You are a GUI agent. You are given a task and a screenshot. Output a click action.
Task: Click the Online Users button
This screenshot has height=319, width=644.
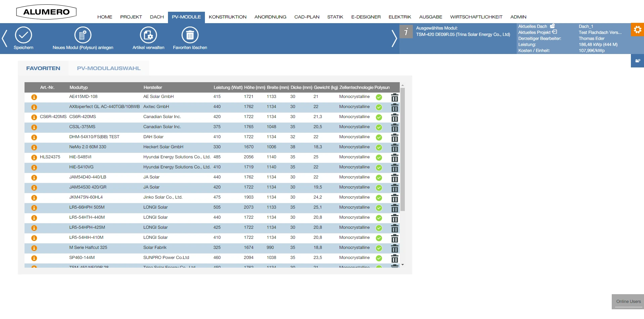pos(628,302)
